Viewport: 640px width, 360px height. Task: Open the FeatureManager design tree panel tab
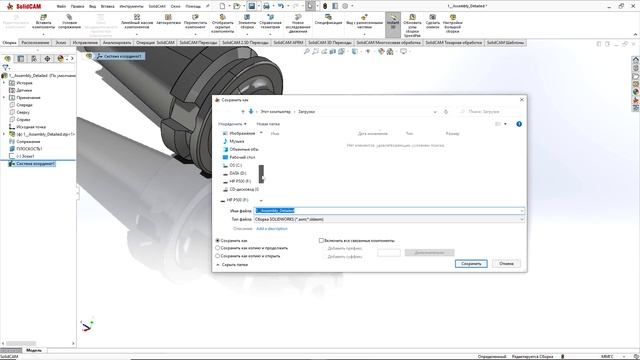[7, 59]
